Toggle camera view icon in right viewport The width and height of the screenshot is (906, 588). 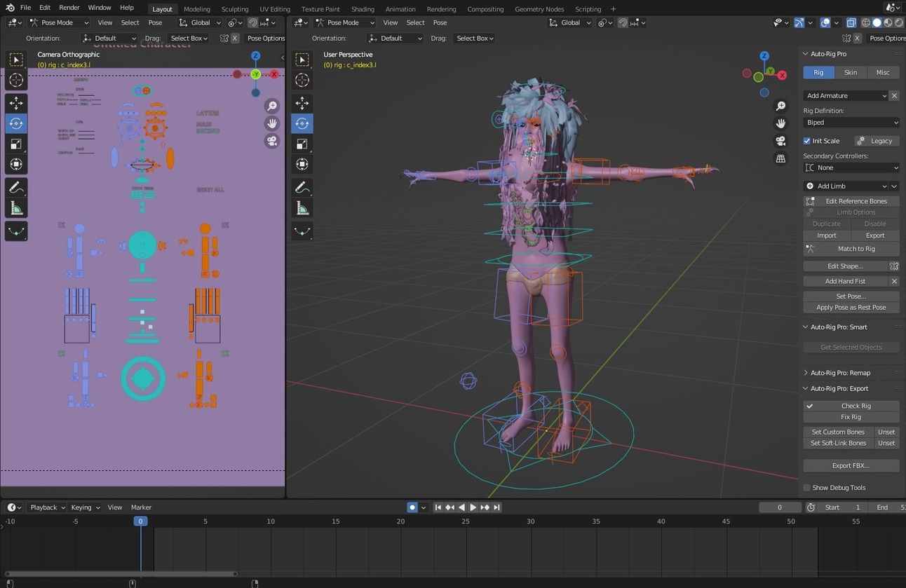pyautogui.click(x=780, y=141)
